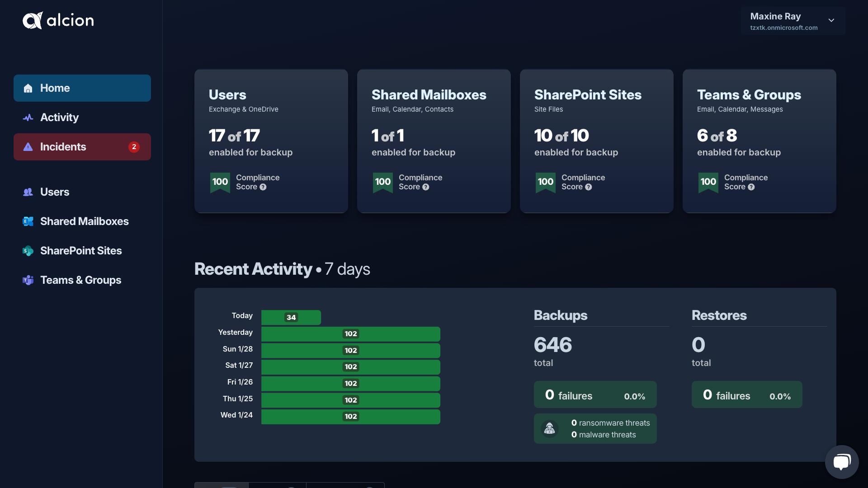Select the Teams & Groups backup card

[x=759, y=141]
